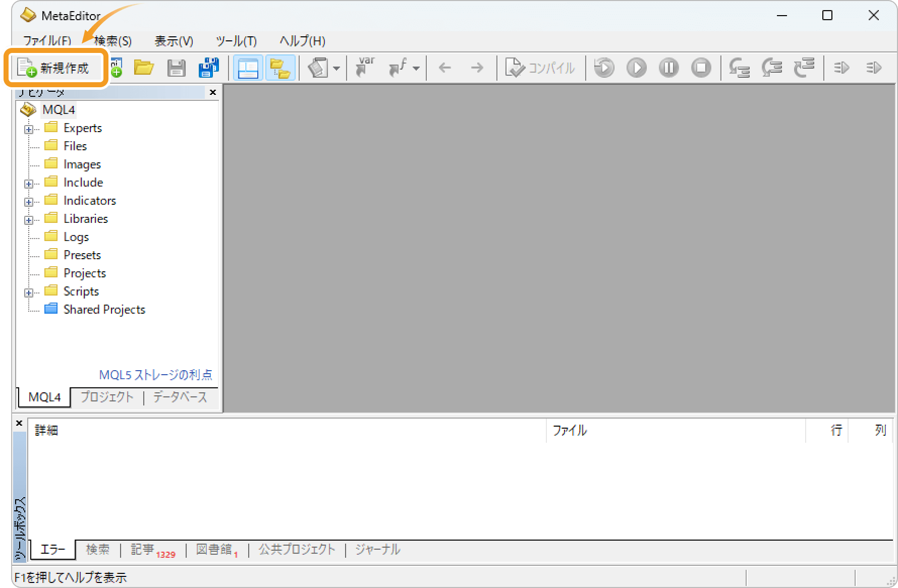Open a file with the yellow folder icon
The height and width of the screenshot is (588, 898).
144,68
